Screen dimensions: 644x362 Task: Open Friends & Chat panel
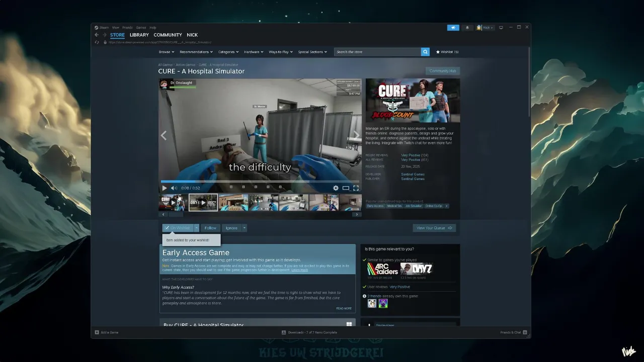514,332
